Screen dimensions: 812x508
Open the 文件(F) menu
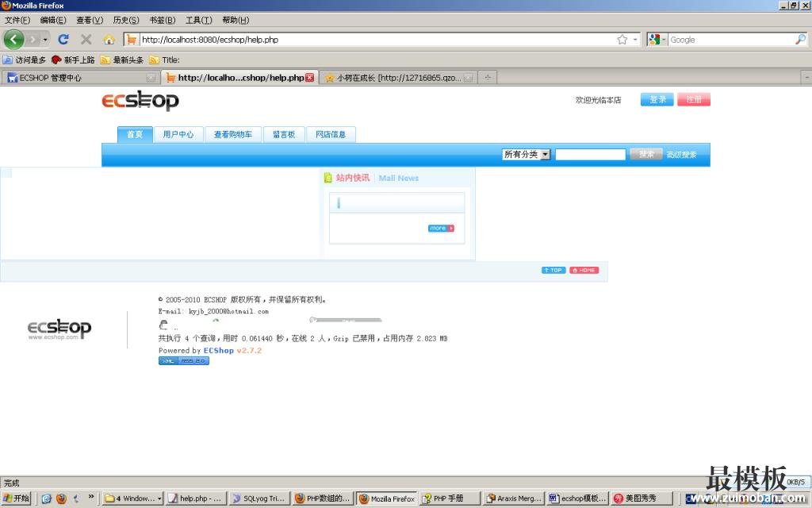17,20
